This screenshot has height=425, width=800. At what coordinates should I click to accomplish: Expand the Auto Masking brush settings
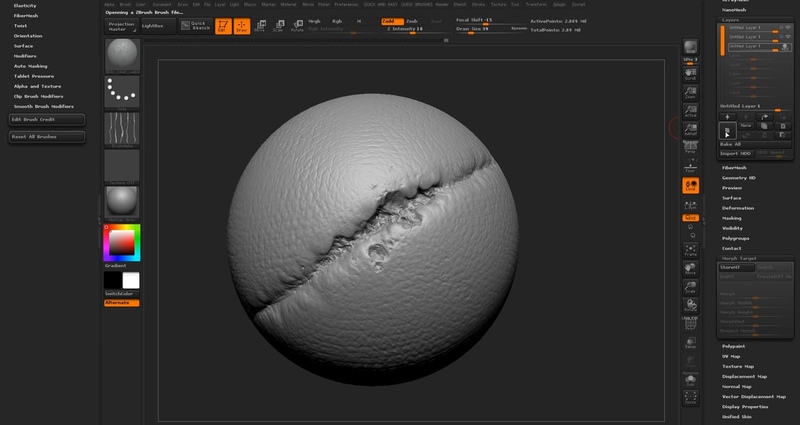coord(30,66)
